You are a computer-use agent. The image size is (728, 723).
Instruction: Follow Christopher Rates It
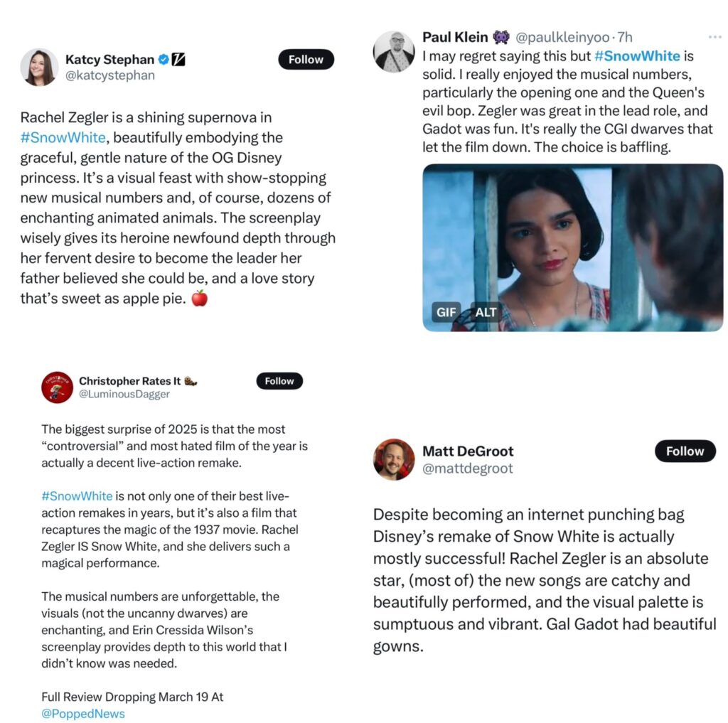(279, 381)
